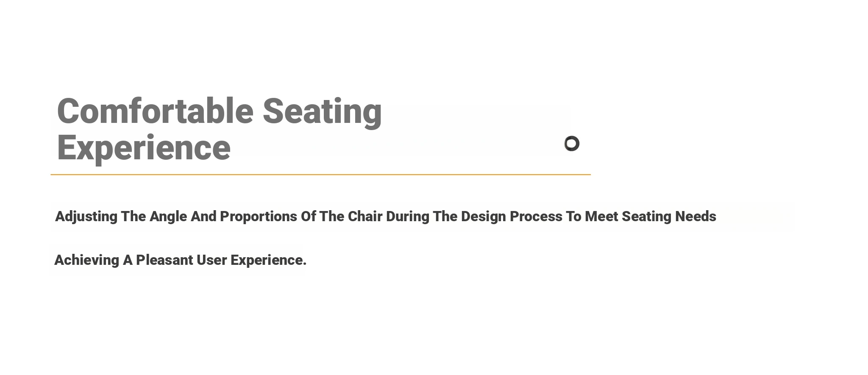Image resolution: width=868 pixels, height=375 pixels.
Task: Click the word "Meet" in the description
Action: (x=601, y=216)
